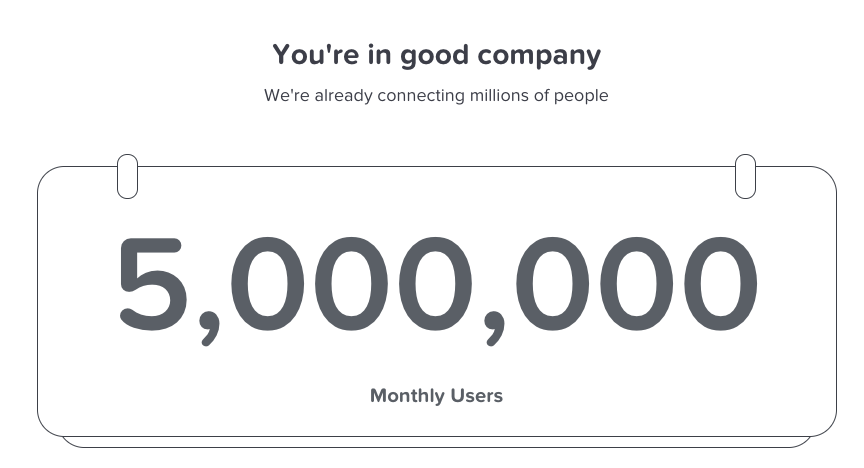Screen dimensions: 864x468
Task: Click the second-to-last zero in the counter
Action: coord(636,284)
